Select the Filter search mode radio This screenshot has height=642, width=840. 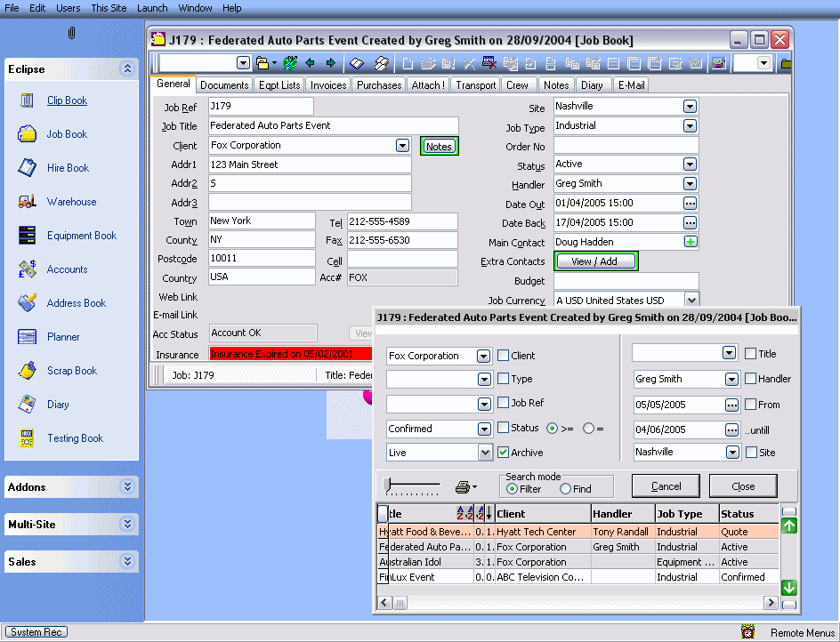pos(512,489)
